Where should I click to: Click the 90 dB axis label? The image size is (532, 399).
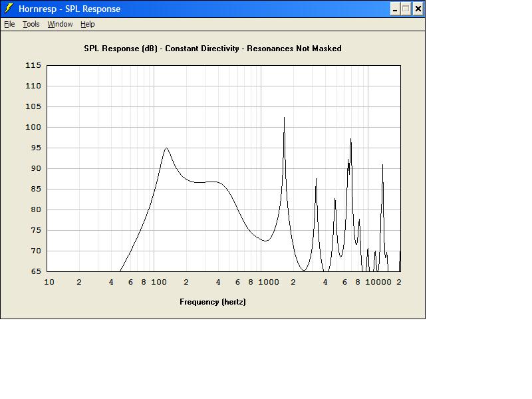point(36,168)
